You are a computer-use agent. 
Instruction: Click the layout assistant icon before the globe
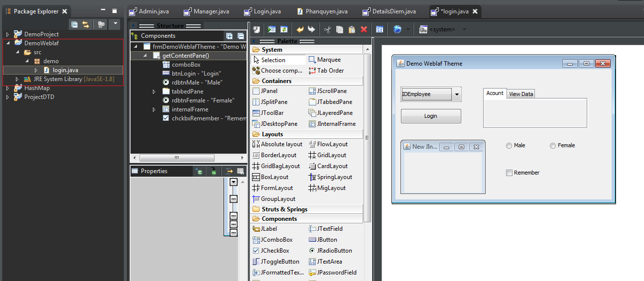pyautogui.click(x=380, y=29)
